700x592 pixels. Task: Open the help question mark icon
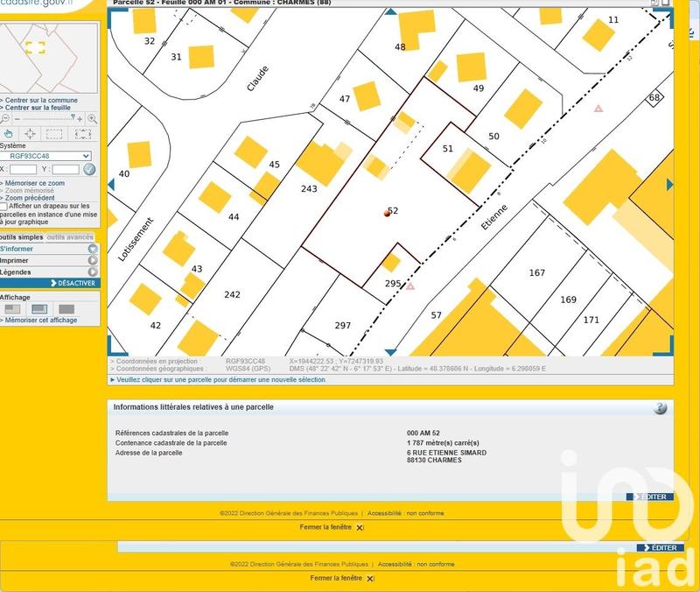coord(661,408)
